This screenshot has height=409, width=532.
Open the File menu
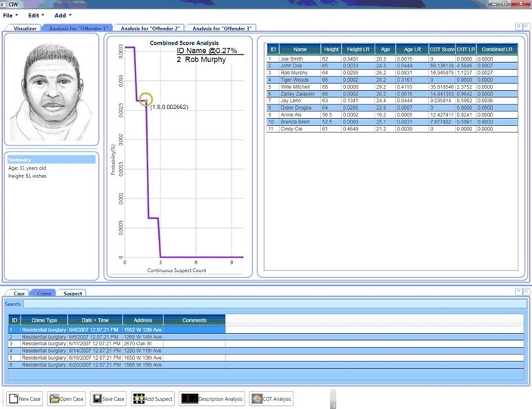point(9,15)
